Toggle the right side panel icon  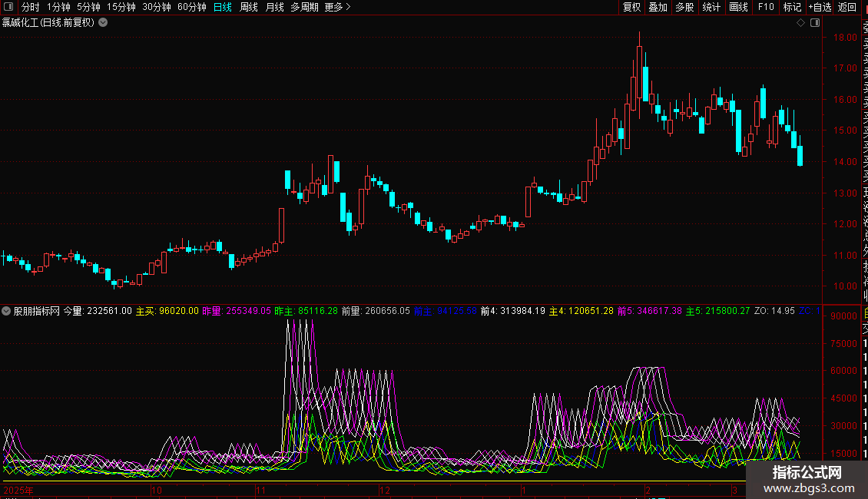click(x=815, y=23)
